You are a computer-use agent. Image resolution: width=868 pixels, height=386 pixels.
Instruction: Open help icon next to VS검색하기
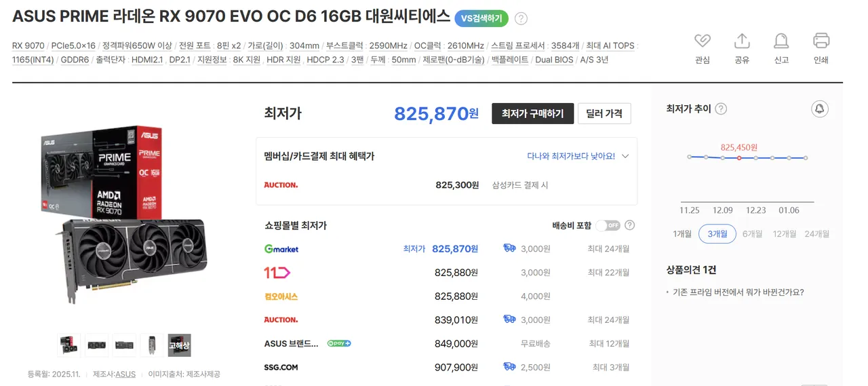(x=521, y=18)
